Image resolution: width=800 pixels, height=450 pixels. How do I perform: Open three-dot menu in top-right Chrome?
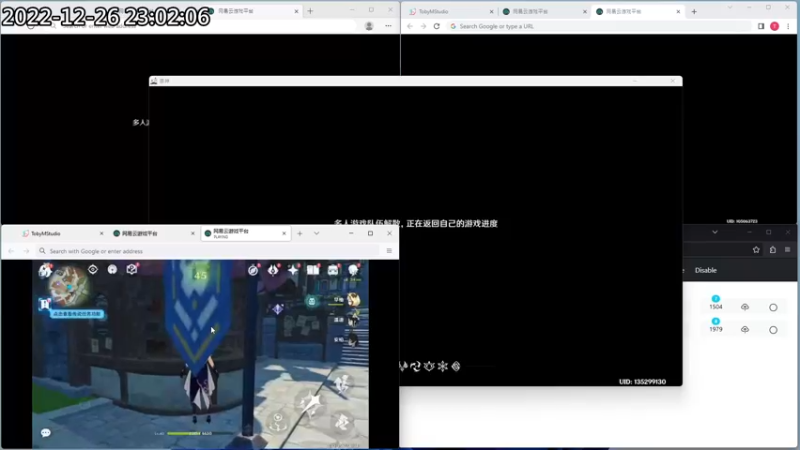pos(788,26)
